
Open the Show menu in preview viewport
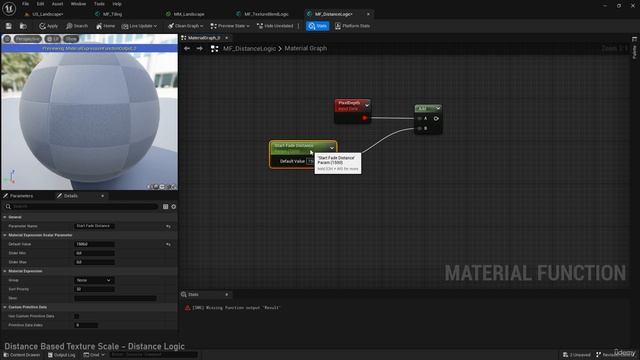point(71,39)
